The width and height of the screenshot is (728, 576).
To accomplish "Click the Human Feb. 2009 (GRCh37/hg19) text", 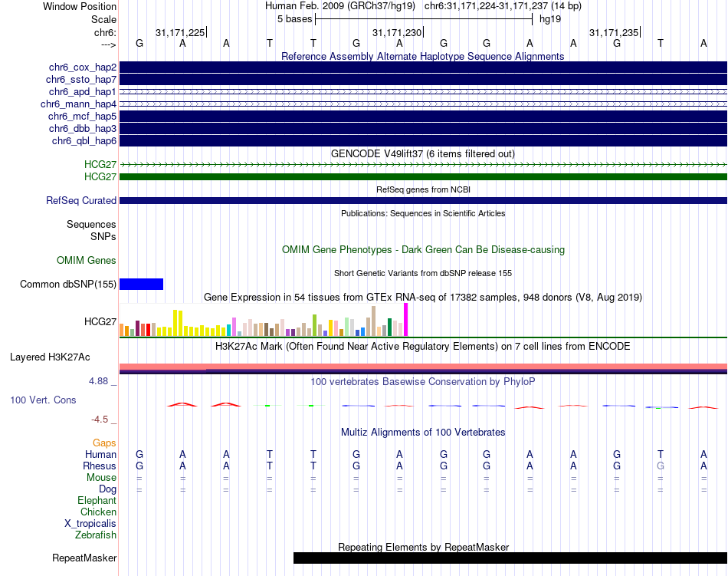I will click(341, 6).
